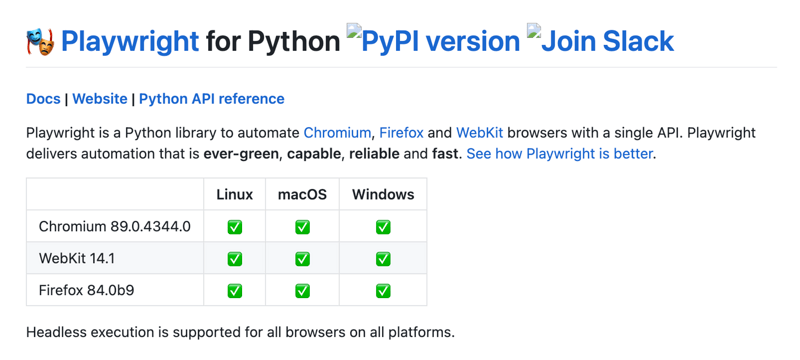This screenshot has height=360, width=800.
Task: Click the broken PyPI version badge image
Action: click(433, 39)
